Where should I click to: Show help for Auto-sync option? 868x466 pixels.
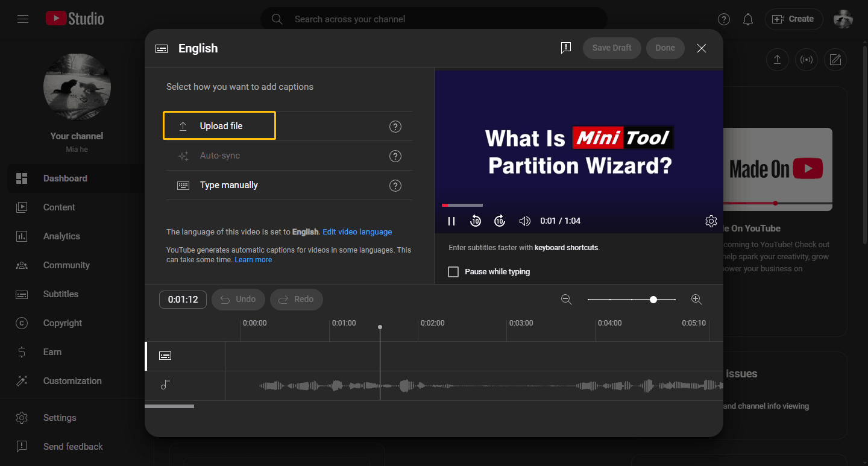395,156
